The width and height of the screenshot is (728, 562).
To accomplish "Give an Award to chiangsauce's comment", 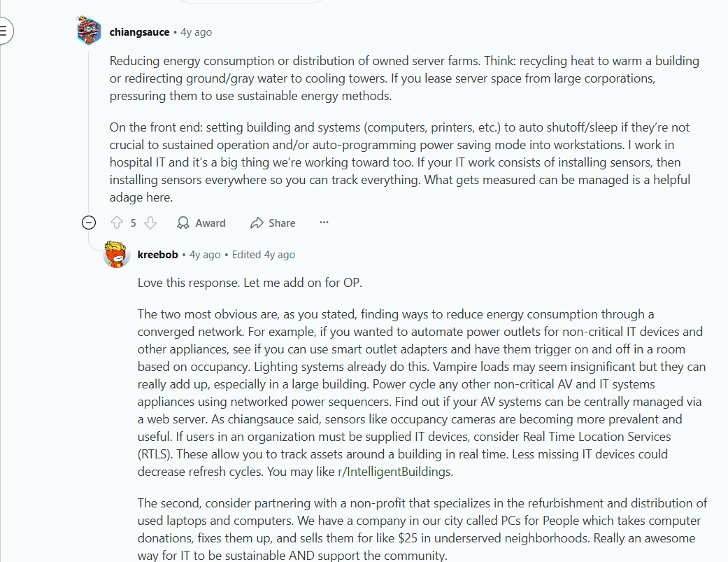I will (201, 223).
